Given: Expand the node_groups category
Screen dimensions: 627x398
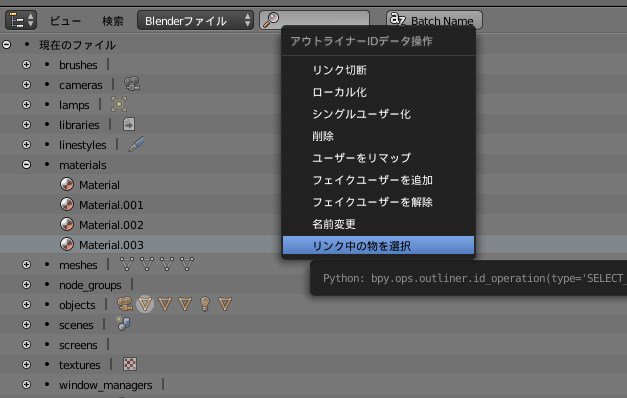Looking at the screenshot, I should pyautogui.click(x=26, y=284).
